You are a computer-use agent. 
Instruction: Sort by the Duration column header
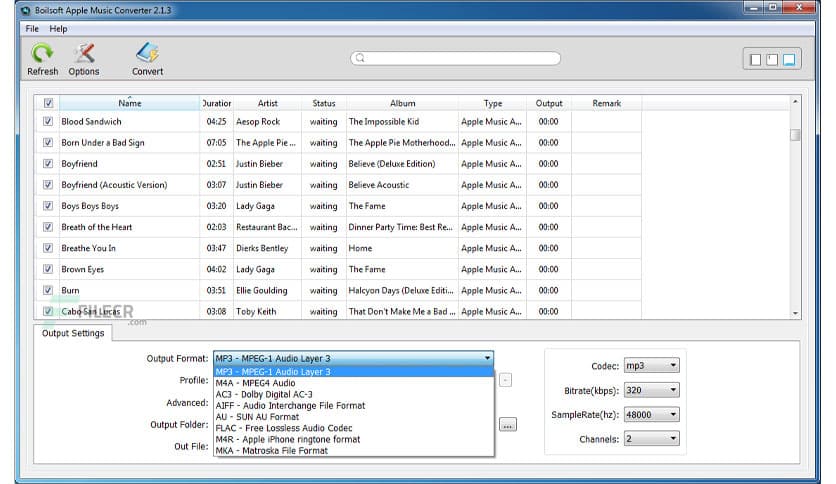[x=216, y=103]
